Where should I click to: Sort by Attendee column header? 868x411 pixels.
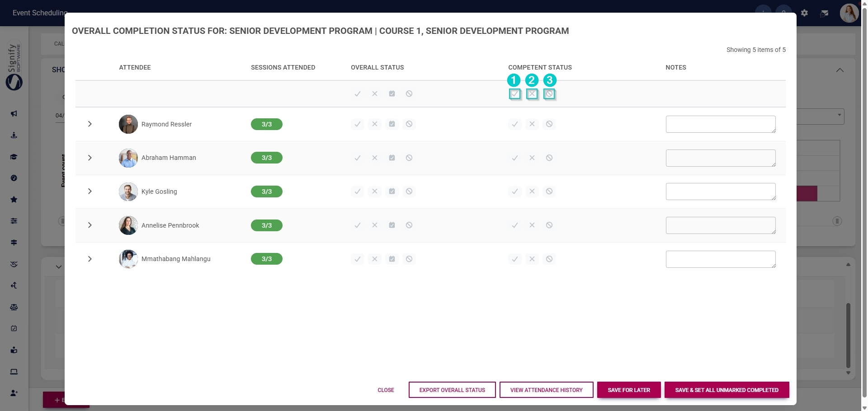click(135, 67)
